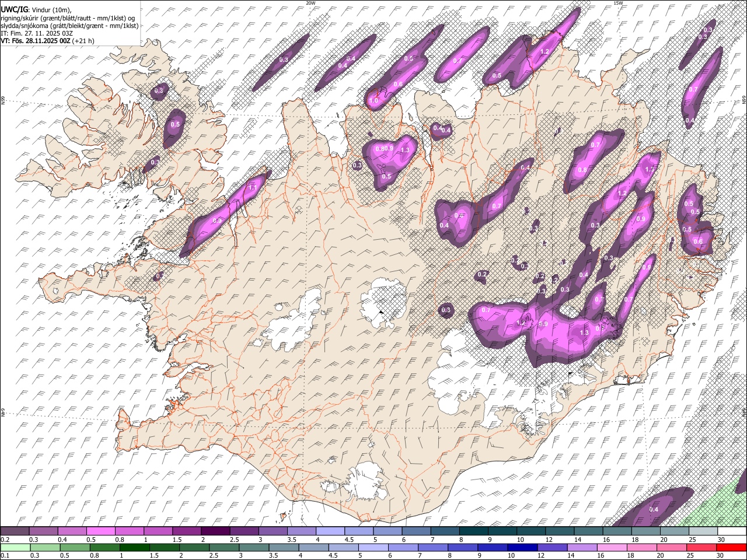Click the coral red swatch between lower 25 and 30
The image size is (747, 560).
[x=701, y=548]
